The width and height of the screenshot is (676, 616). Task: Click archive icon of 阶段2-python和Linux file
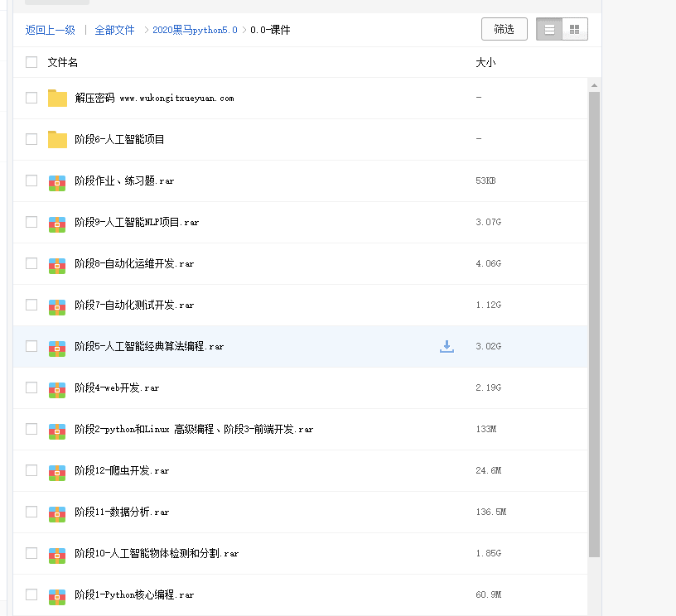[57, 431]
